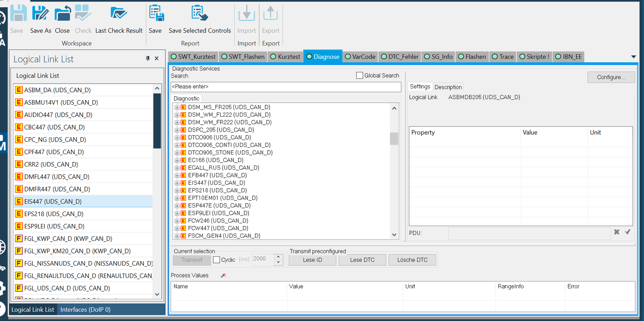
Task: Open the tab overflow dropdown arrow
Action: (x=633, y=57)
